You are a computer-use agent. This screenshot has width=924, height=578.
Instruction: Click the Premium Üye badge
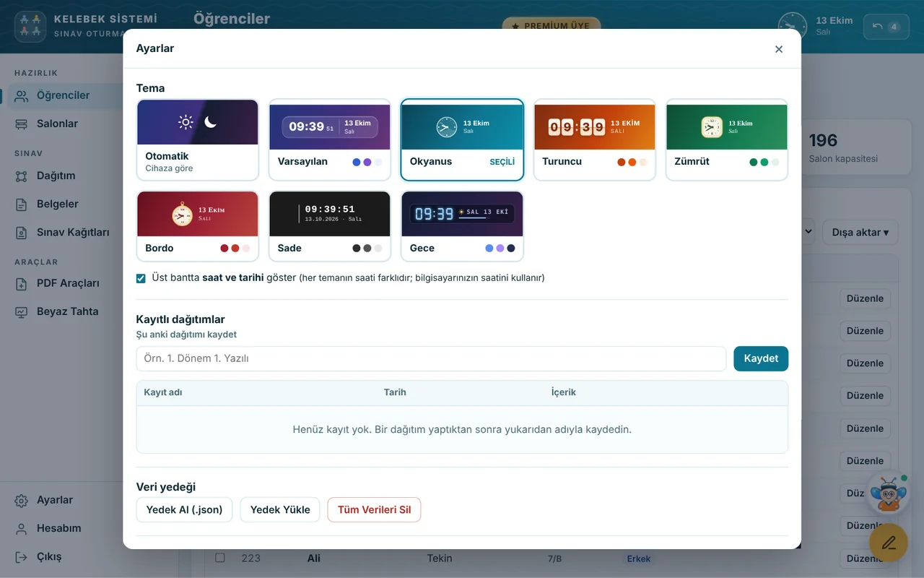[x=552, y=26]
